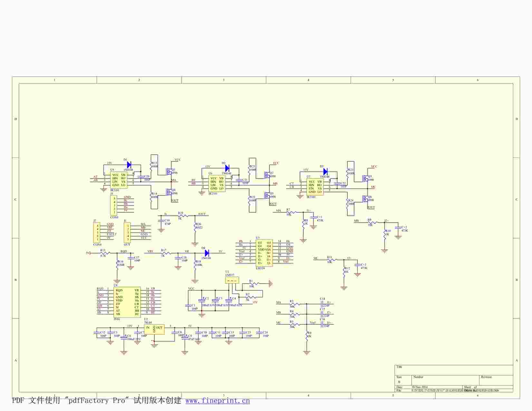Select MOSFET symbol Q5
Image resolution: width=532 pixels, height=411 pixels.
[x=267, y=195]
